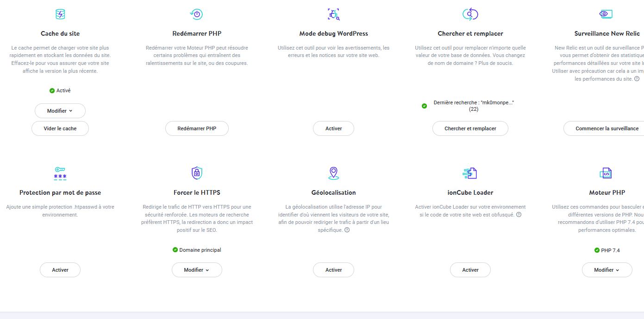
Task: Activate the WordPress debug mode
Action: (333, 128)
